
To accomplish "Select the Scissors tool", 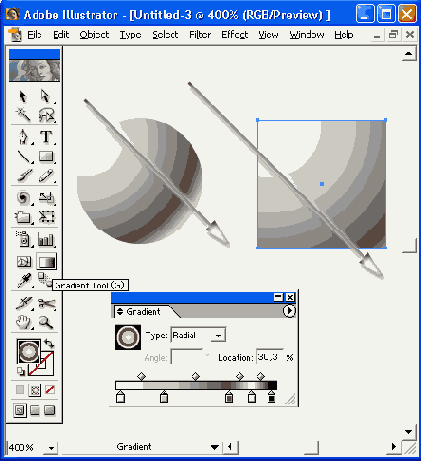I will 47,303.
